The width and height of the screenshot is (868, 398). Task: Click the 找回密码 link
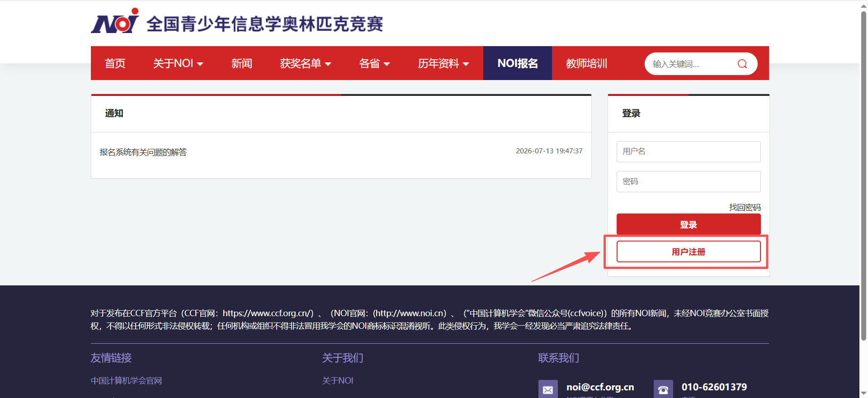(x=745, y=207)
